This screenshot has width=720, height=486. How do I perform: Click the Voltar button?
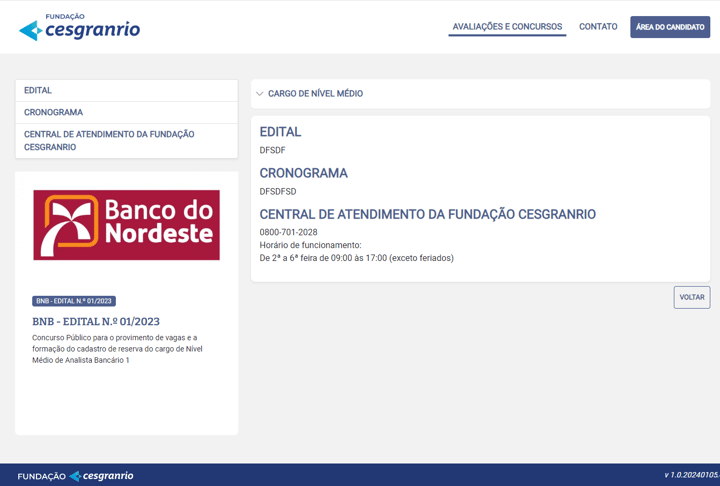pos(692,297)
